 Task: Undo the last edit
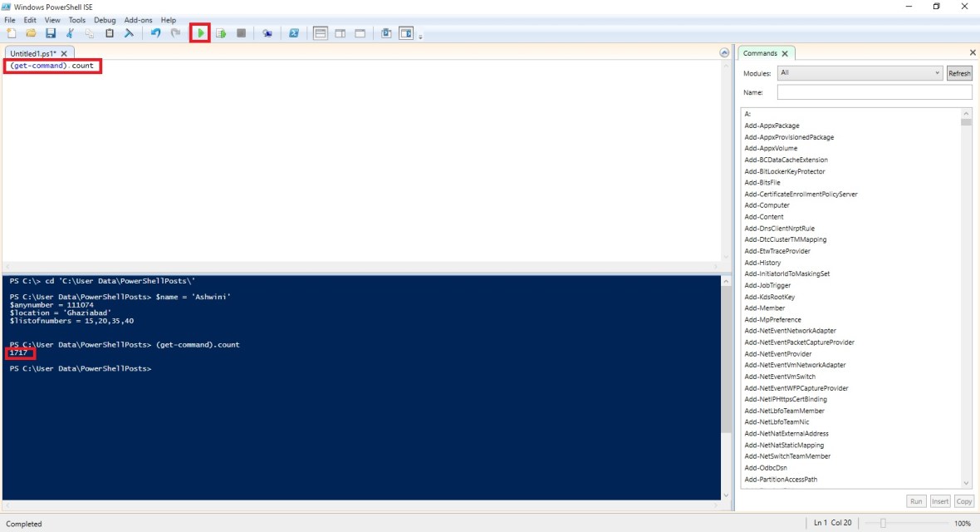pos(155,33)
